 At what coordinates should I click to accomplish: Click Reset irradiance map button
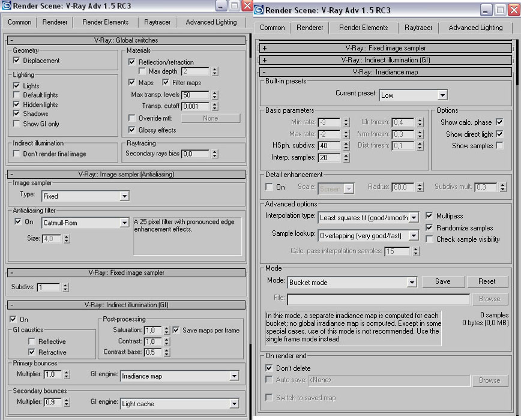[x=487, y=281]
